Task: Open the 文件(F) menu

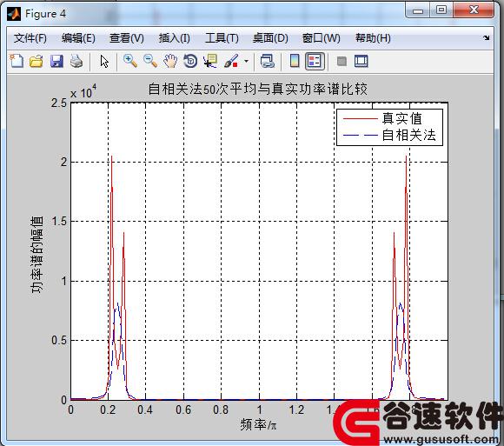Action: coord(30,38)
